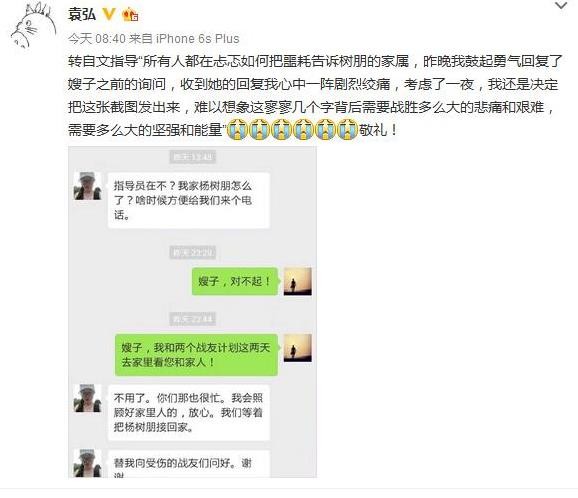Open the 袁弘 username link
This screenshot has width=578, height=498.
click(x=82, y=15)
